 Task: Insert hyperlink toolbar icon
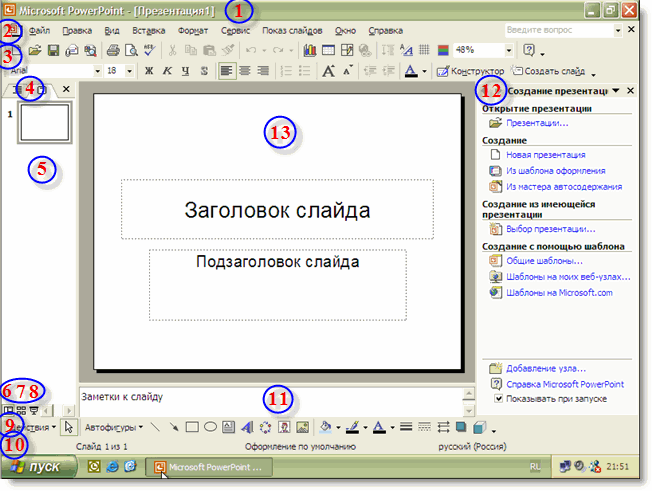[x=365, y=51]
